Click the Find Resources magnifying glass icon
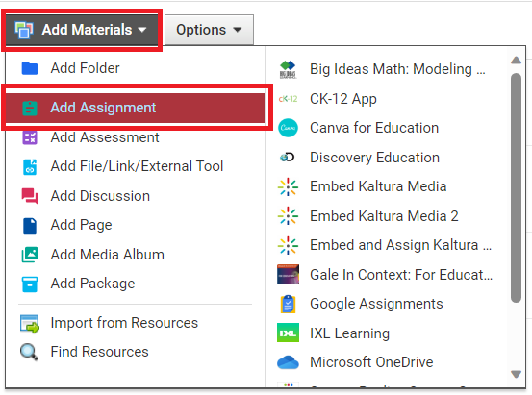Image resolution: width=532 pixels, height=395 pixels. pos(29,352)
